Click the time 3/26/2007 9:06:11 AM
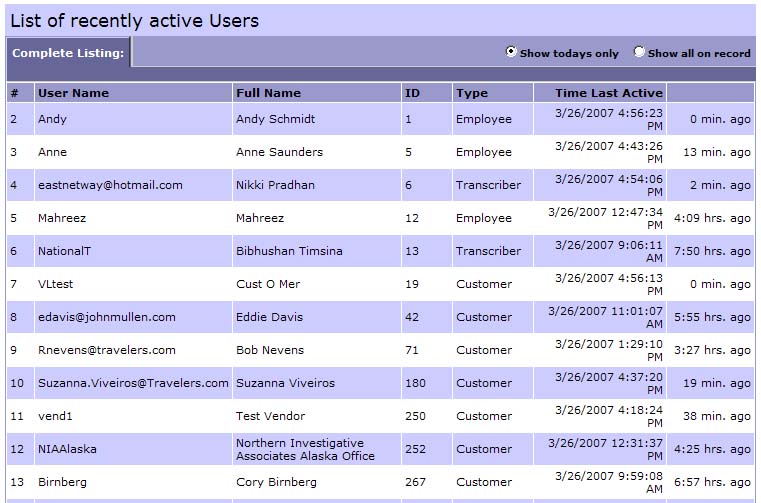 [x=609, y=251]
